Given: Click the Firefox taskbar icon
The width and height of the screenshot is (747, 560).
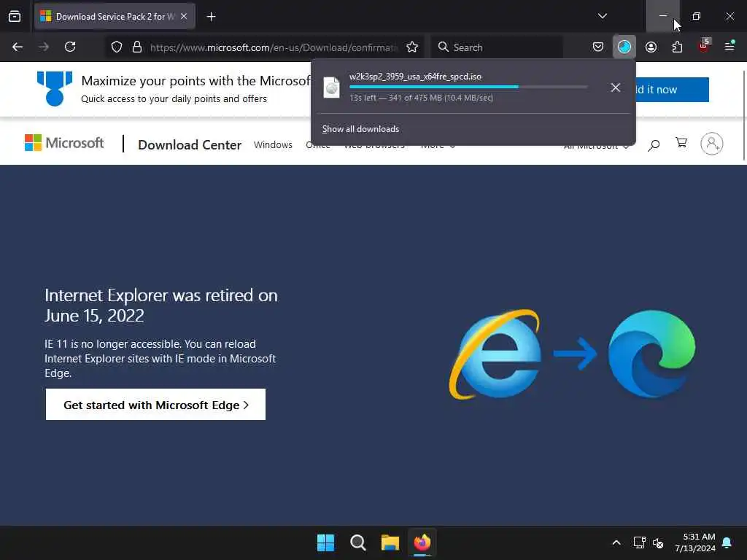Looking at the screenshot, I should 422,542.
